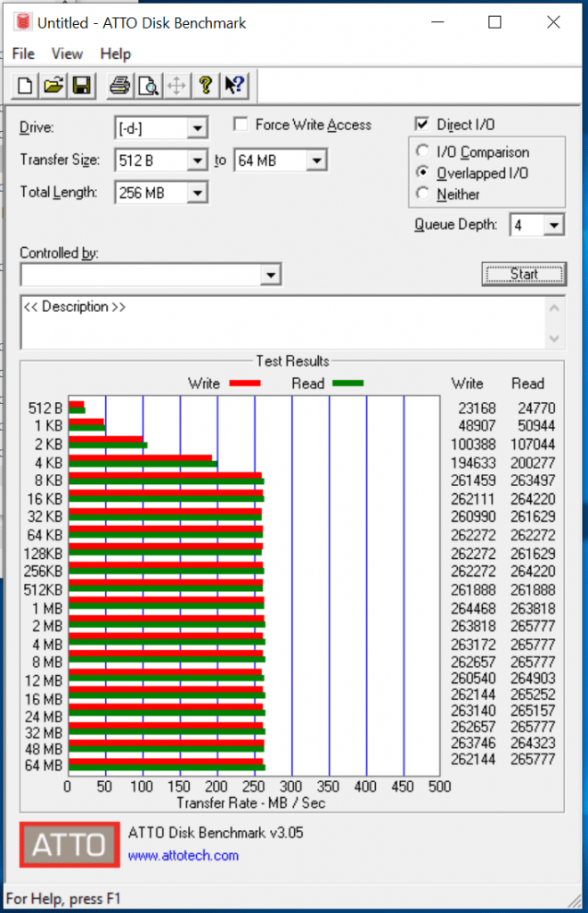Click write value 264468
Viewport: 588px width, 913px height.
(473, 608)
